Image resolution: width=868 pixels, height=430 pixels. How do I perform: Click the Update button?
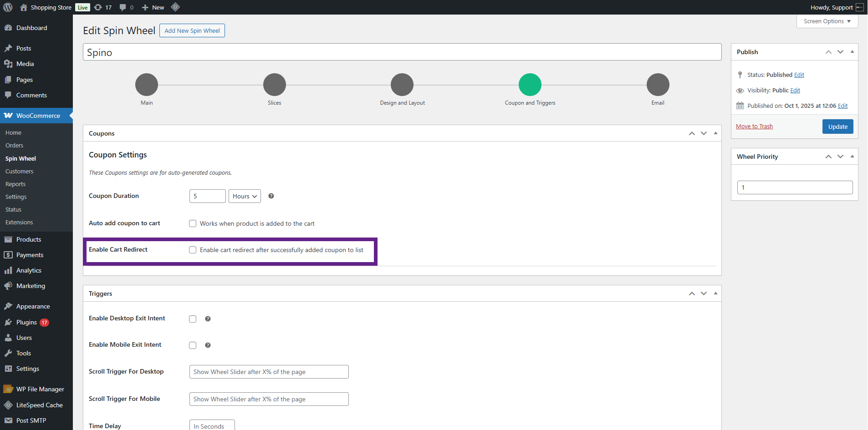(837, 126)
